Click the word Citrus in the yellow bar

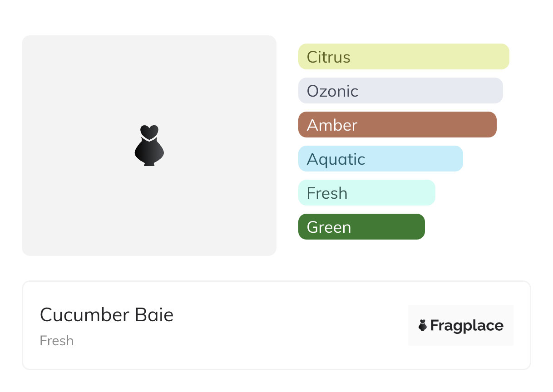329,57
